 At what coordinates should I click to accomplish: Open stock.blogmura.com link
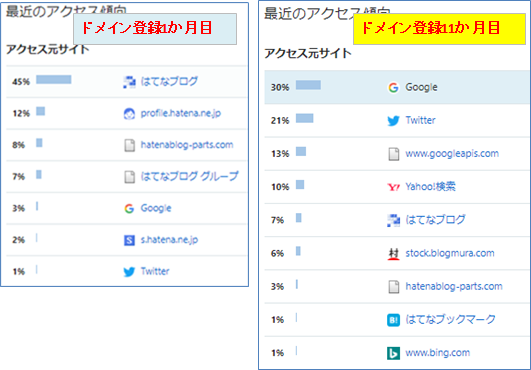point(450,253)
